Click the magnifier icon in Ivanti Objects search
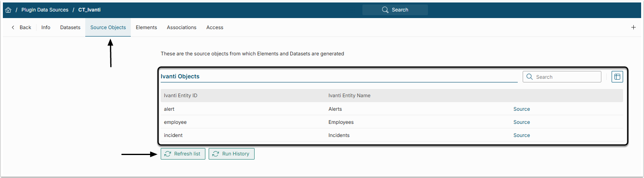644x178 pixels. tap(530, 77)
